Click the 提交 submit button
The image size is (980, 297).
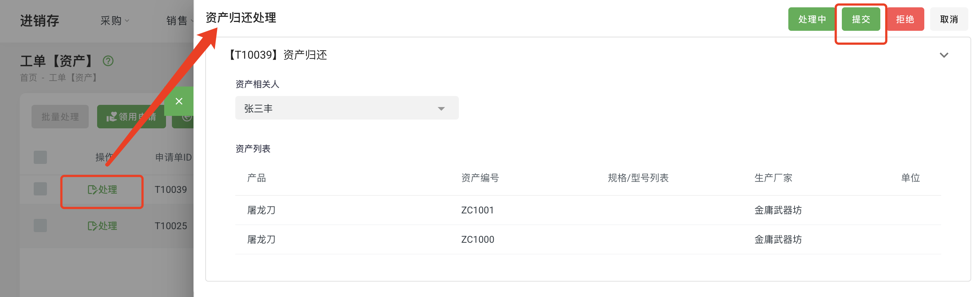pyautogui.click(x=861, y=19)
